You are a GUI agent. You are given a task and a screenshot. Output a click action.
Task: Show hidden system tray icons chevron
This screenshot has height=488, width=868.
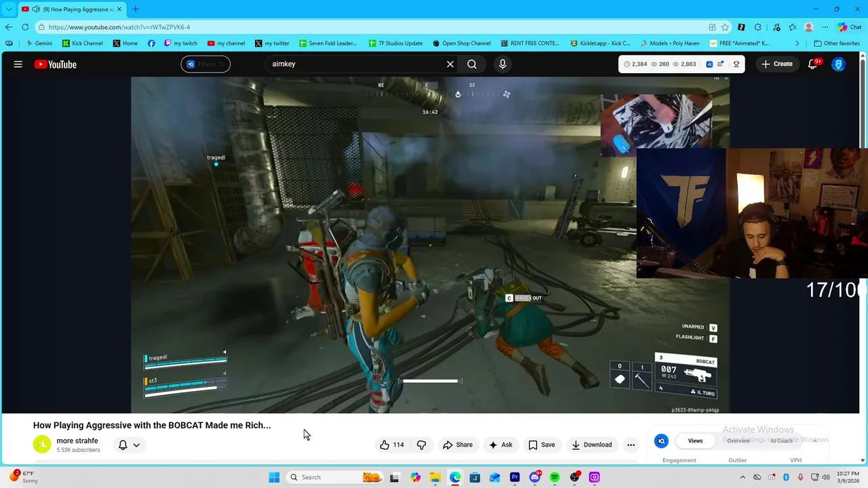(743, 477)
